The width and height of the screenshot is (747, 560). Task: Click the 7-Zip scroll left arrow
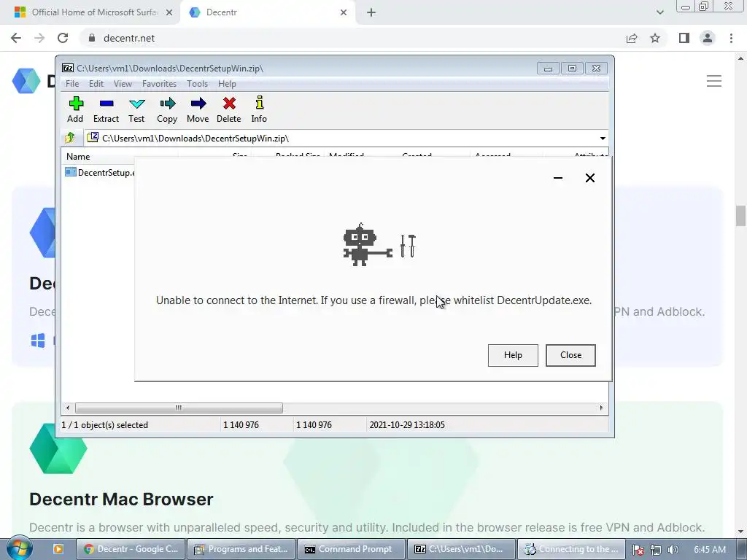tap(68, 408)
